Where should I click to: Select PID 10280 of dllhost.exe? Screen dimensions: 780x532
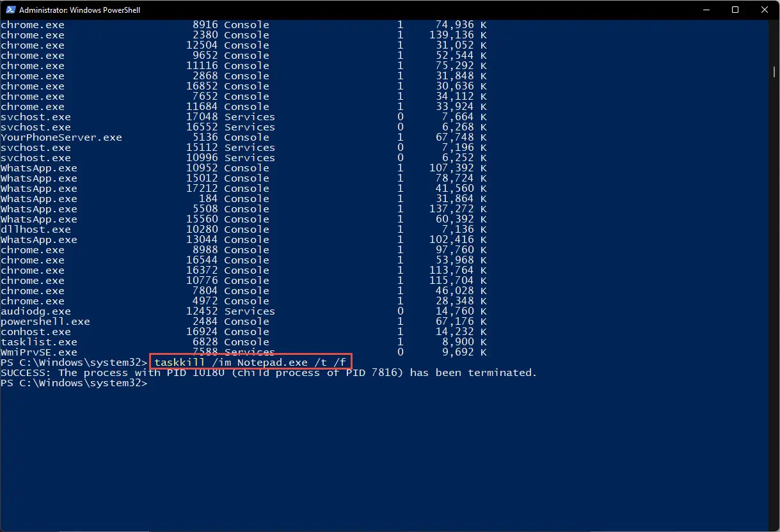202,230
